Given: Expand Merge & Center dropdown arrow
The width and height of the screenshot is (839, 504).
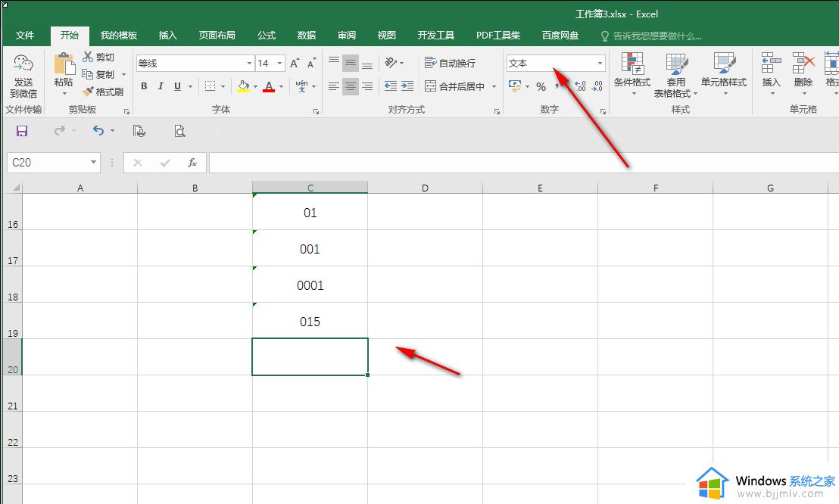Looking at the screenshot, I should coord(494,86).
